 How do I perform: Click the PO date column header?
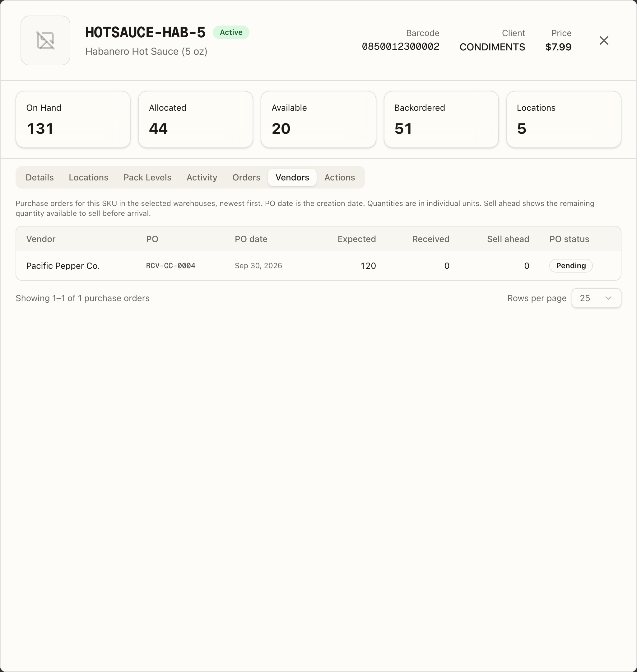(x=251, y=239)
